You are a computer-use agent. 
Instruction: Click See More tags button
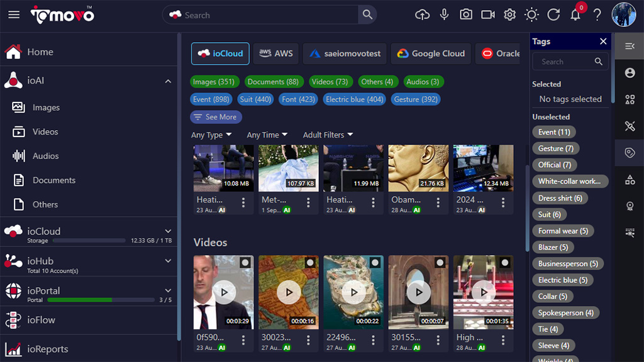[x=216, y=117]
